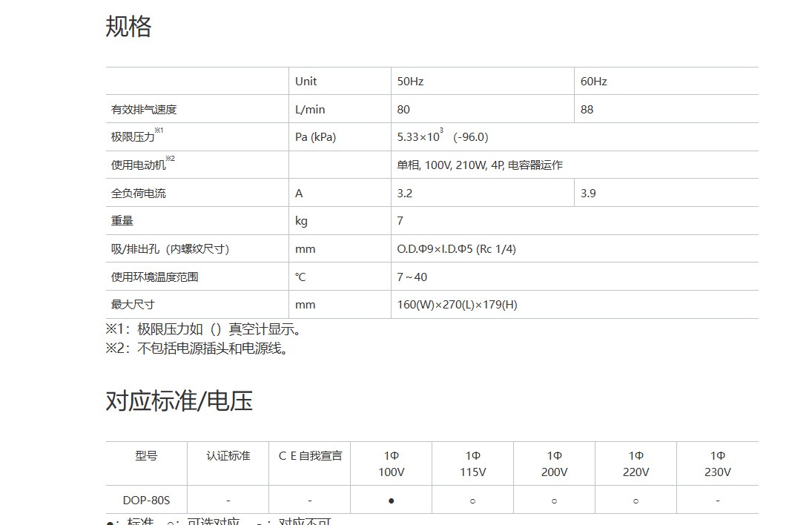The image size is (812, 525).
Task: Click the filled circle under 1Φ 100V
Action: coord(391,501)
